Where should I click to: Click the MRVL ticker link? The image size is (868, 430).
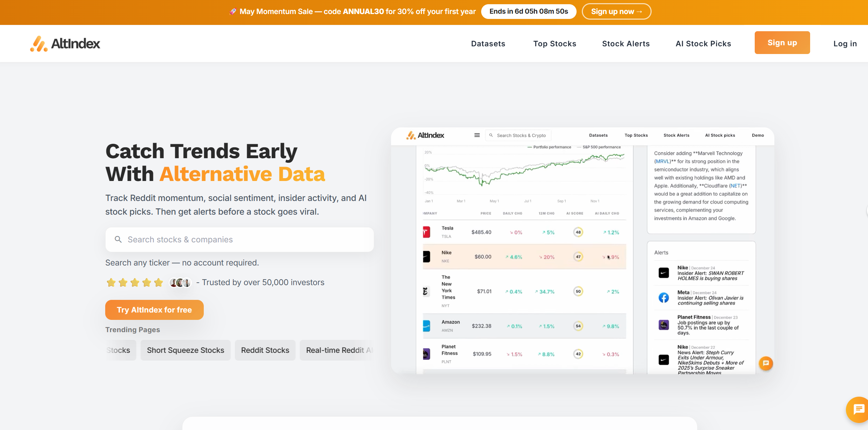click(662, 161)
